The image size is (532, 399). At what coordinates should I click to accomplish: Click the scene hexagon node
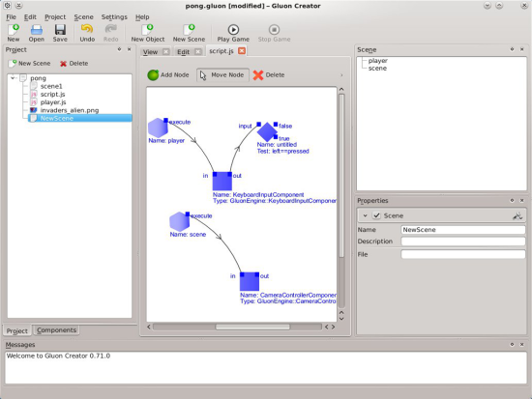pos(179,221)
